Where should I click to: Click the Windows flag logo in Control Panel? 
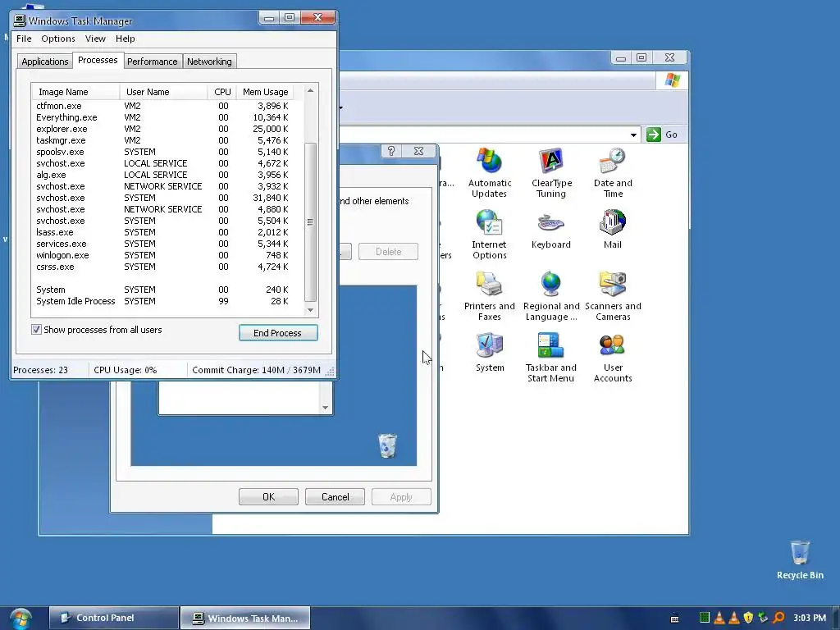coord(673,80)
